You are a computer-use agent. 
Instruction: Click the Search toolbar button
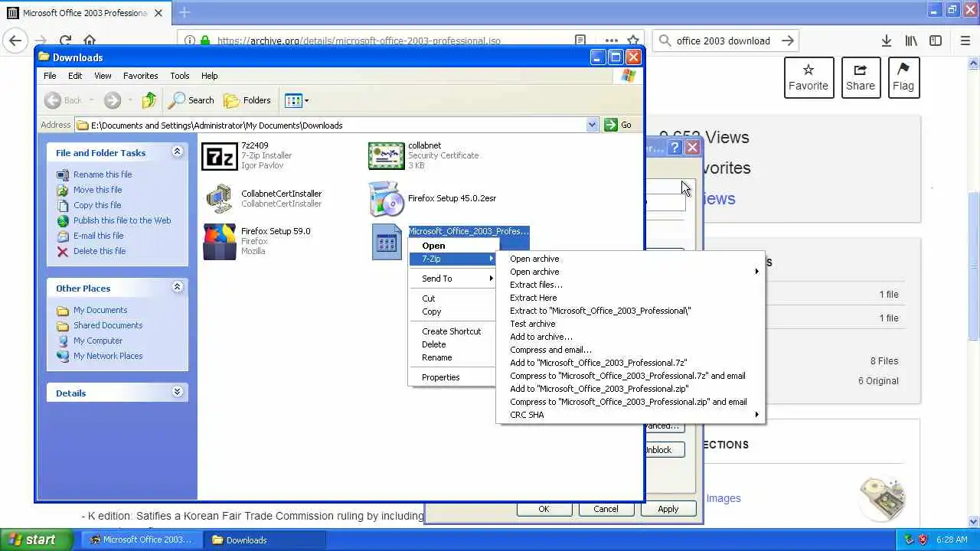191,100
